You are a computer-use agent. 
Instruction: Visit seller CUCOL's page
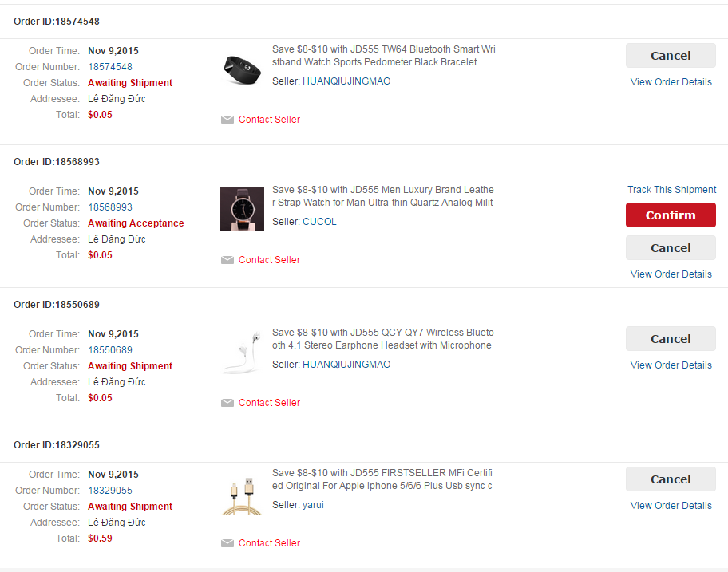[319, 222]
